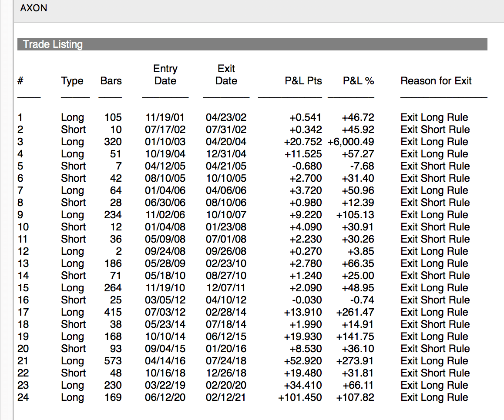Click the Exit Date column header
Screen dimensions: 504x420
[x=226, y=74]
